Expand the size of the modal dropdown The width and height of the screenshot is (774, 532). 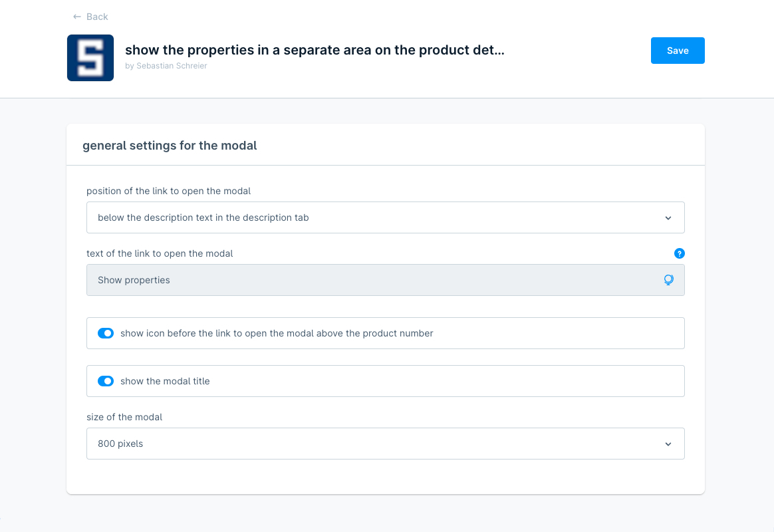coord(385,444)
